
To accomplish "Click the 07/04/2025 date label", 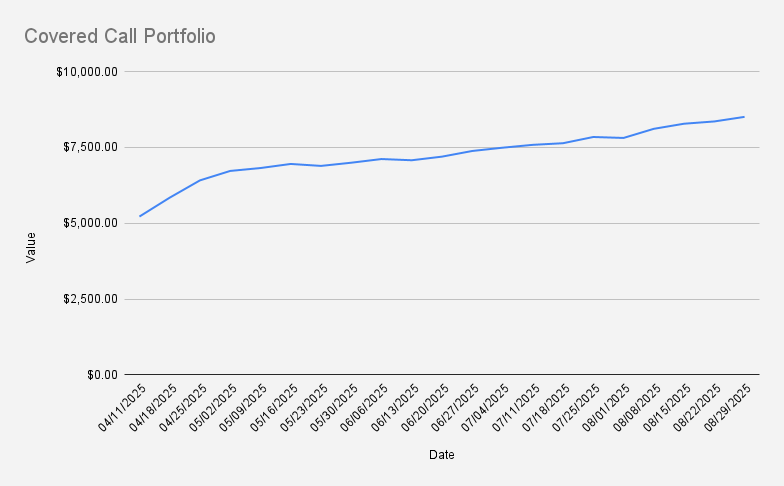I will tap(484, 408).
